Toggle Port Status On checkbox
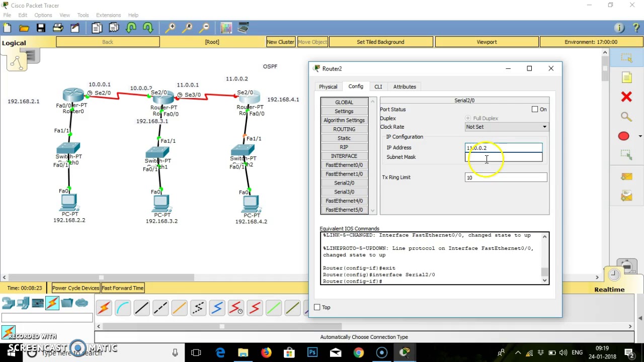The width and height of the screenshot is (644, 362). pos(535,109)
